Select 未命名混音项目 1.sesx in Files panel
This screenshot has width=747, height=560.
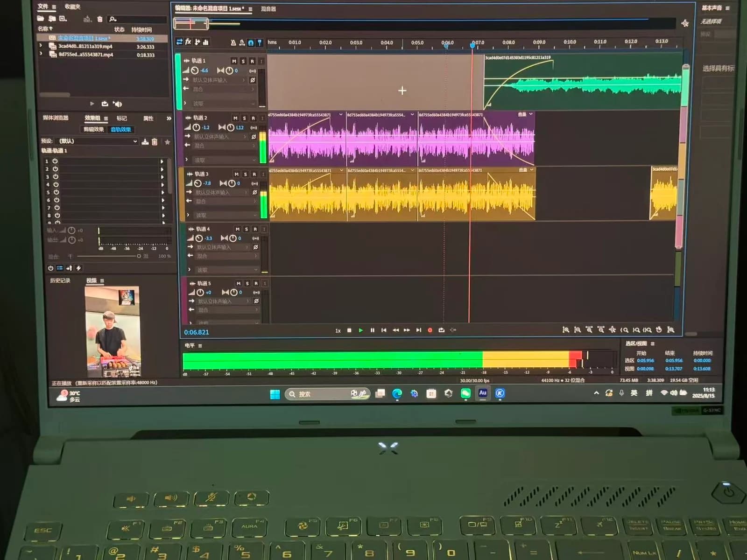102,38
